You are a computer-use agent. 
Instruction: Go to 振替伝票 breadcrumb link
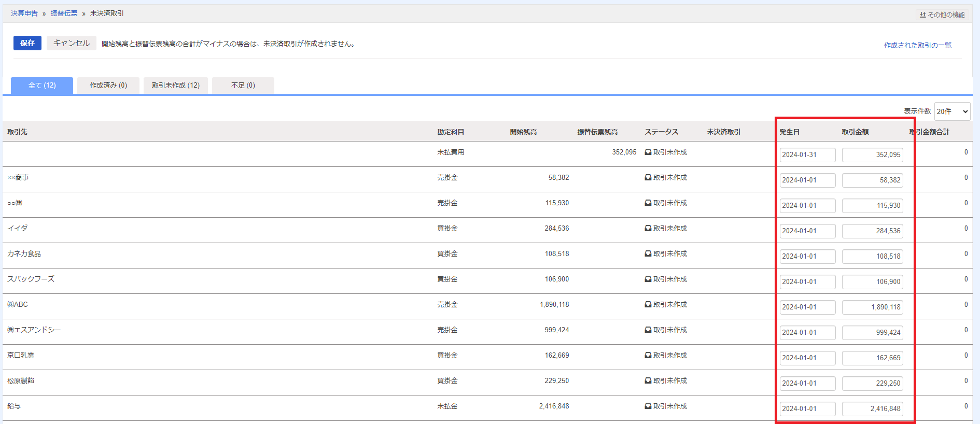[x=64, y=13]
